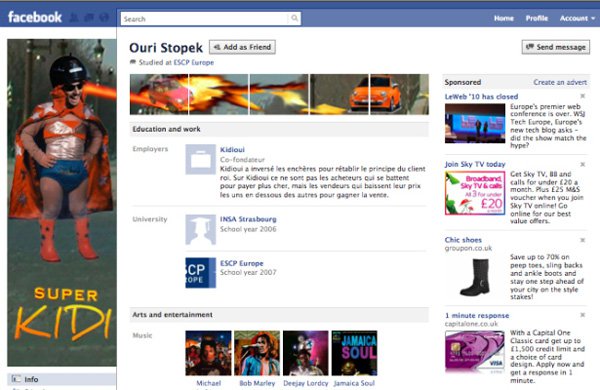
Task: Open the ESCP Europe link under the name
Action: pyautogui.click(x=194, y=62)
